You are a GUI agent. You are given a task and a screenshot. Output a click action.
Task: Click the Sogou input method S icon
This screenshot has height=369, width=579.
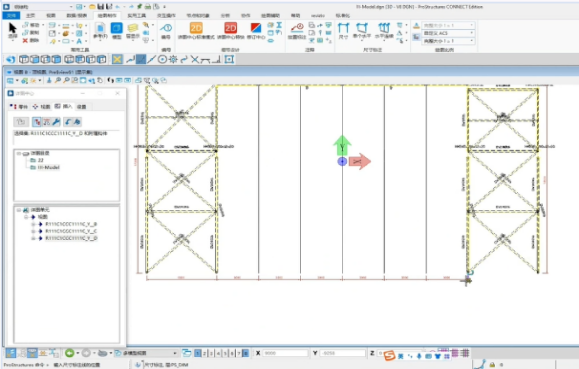click(389, 356)
